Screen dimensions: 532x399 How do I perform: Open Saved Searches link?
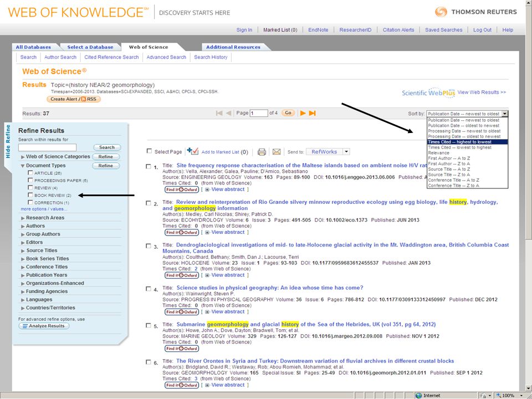[x=444, y=30]
